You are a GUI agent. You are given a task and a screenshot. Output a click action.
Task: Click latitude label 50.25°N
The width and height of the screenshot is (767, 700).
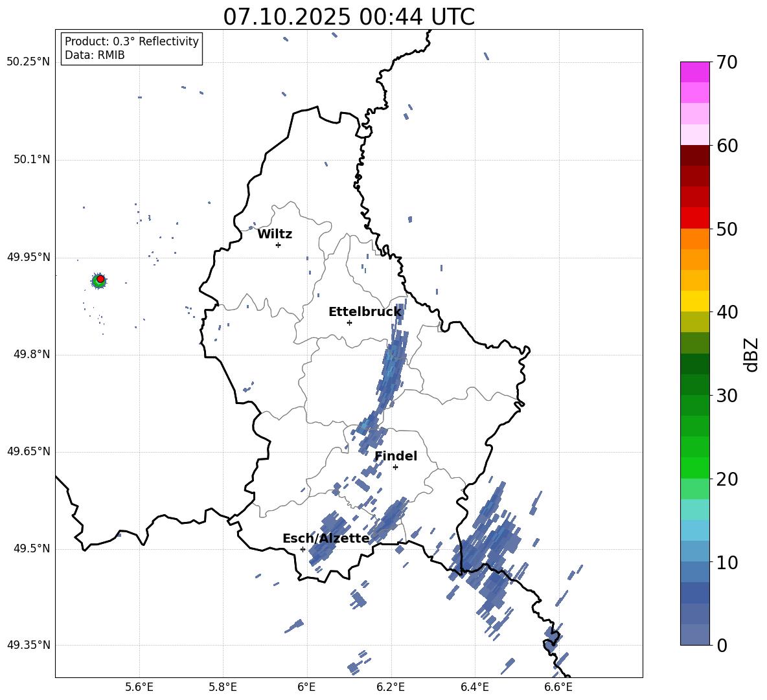pos(29,62)
